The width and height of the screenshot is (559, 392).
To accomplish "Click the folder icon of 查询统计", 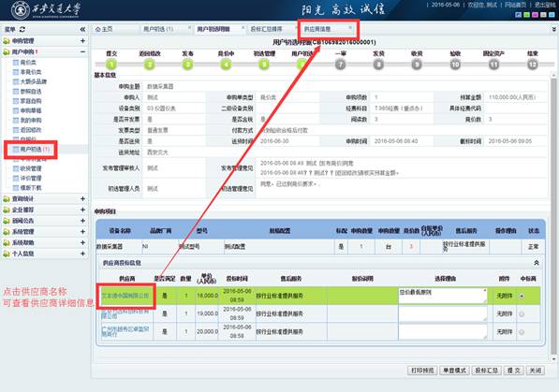I will point(7,199).
